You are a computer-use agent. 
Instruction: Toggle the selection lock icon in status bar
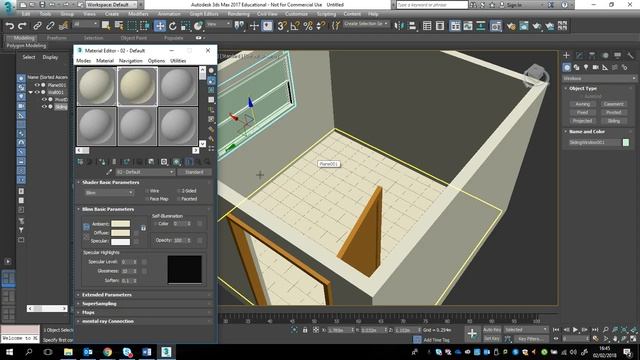pos(305,330)
